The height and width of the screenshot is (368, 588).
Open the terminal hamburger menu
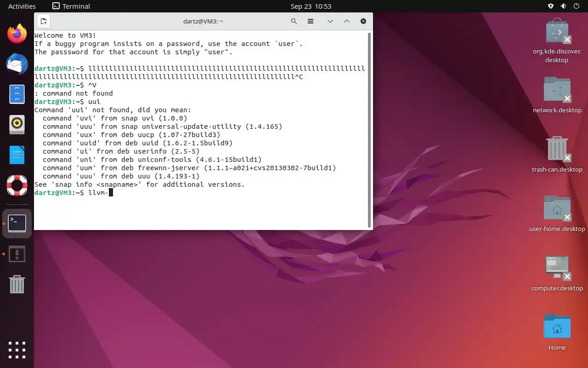pos(311,21)
